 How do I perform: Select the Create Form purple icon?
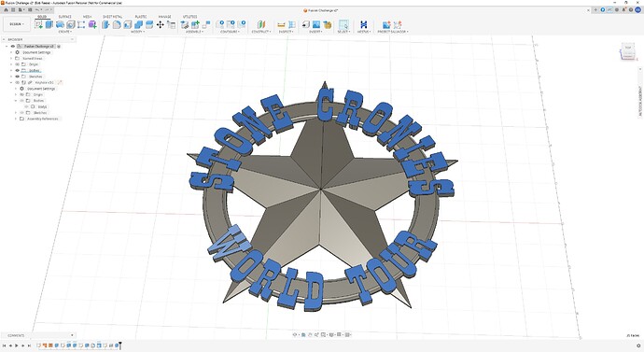pos(92,24)
